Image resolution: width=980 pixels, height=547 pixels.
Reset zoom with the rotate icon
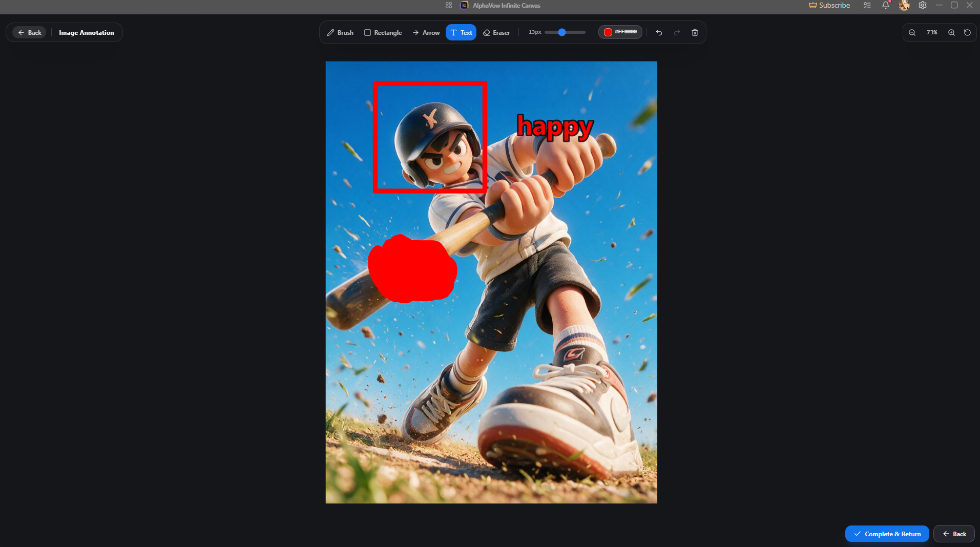pyautogui.click(x=967, y=32)
